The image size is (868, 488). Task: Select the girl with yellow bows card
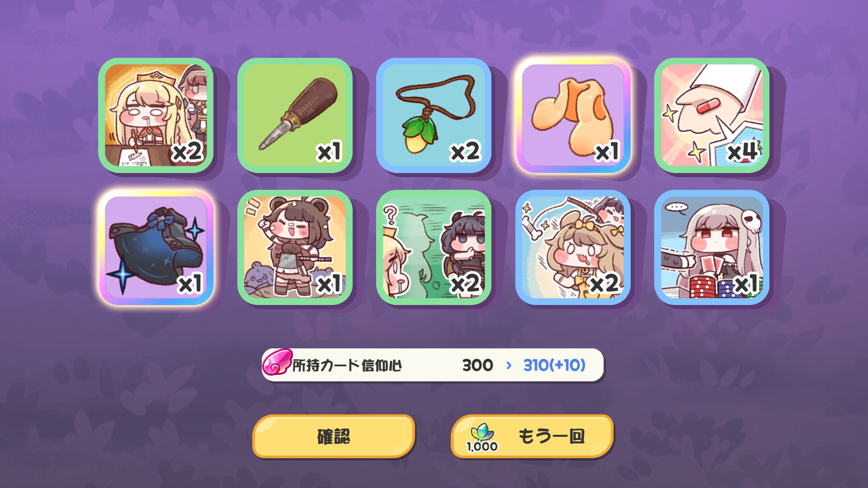pyautogui.click(x=573, y=247)
